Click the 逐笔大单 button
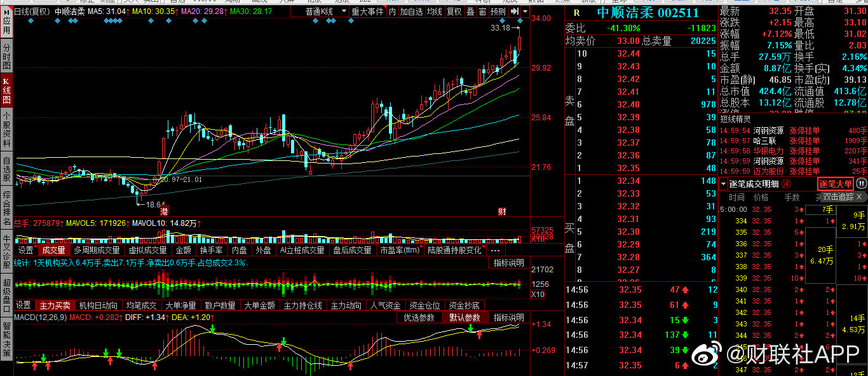The image size is (868, 376). click(x=836, y=184)
